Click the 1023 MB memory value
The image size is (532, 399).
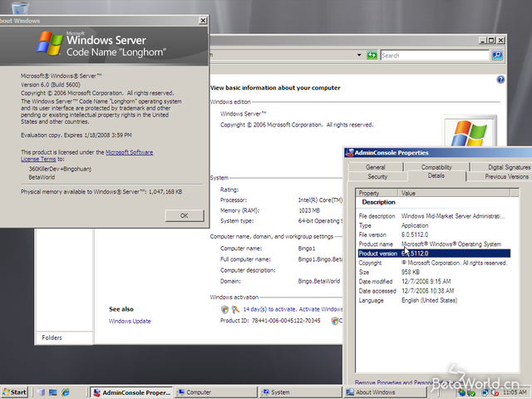pos(309,210)
